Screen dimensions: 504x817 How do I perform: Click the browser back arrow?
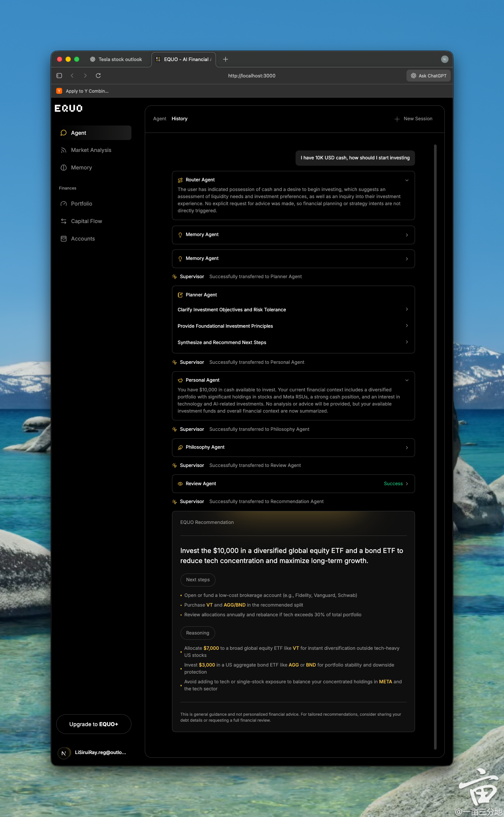click(x=72, y=76)
